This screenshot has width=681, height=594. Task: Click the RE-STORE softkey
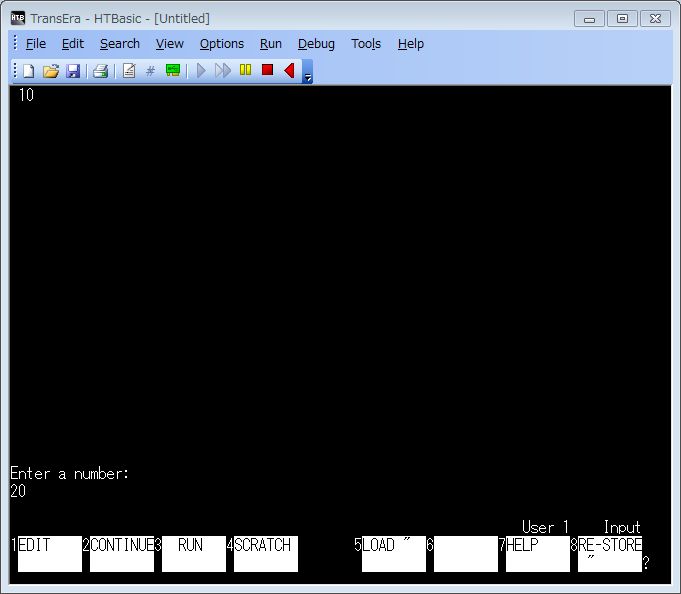[610, 554]
